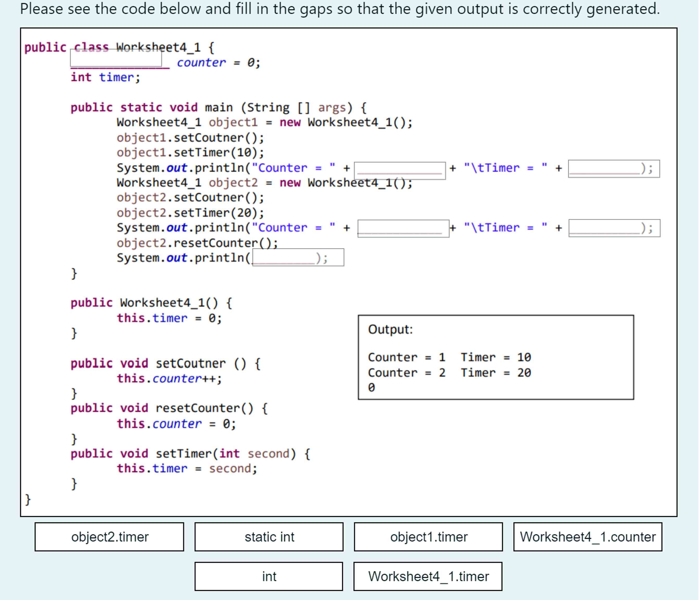Click the "setTimer(int second)" method header
Viewport: 700px width, 600px height.
coord(189,453)
